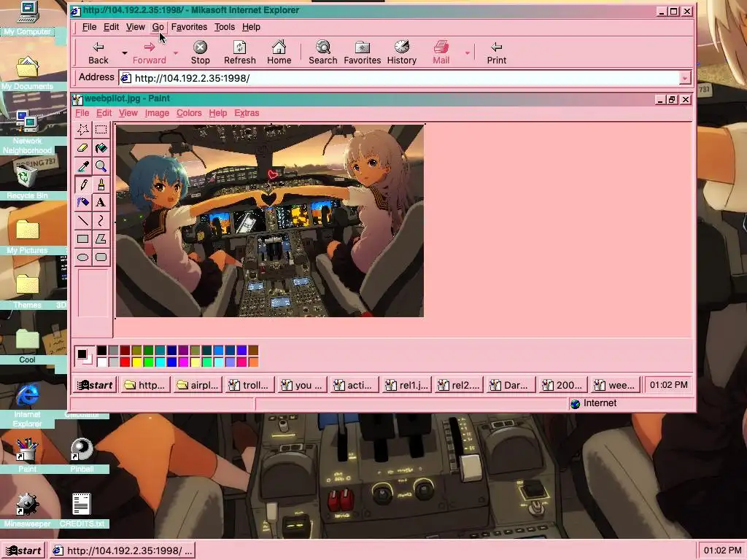Activate the Magnifier tool

[101, 166]
